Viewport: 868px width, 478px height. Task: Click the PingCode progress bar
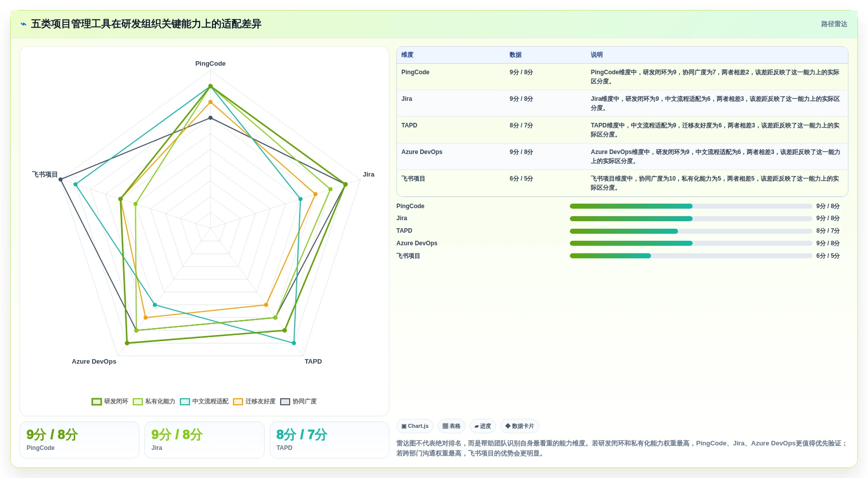(x=691, y=206)
